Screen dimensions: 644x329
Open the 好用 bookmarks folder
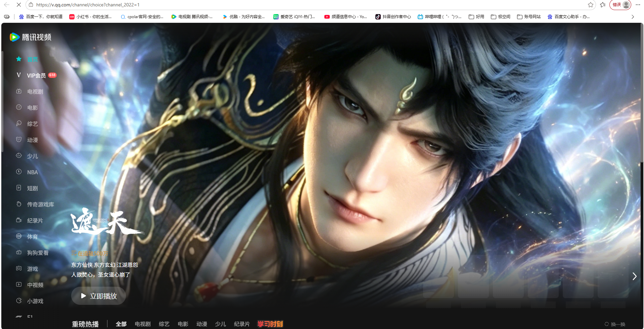point(476,17)
